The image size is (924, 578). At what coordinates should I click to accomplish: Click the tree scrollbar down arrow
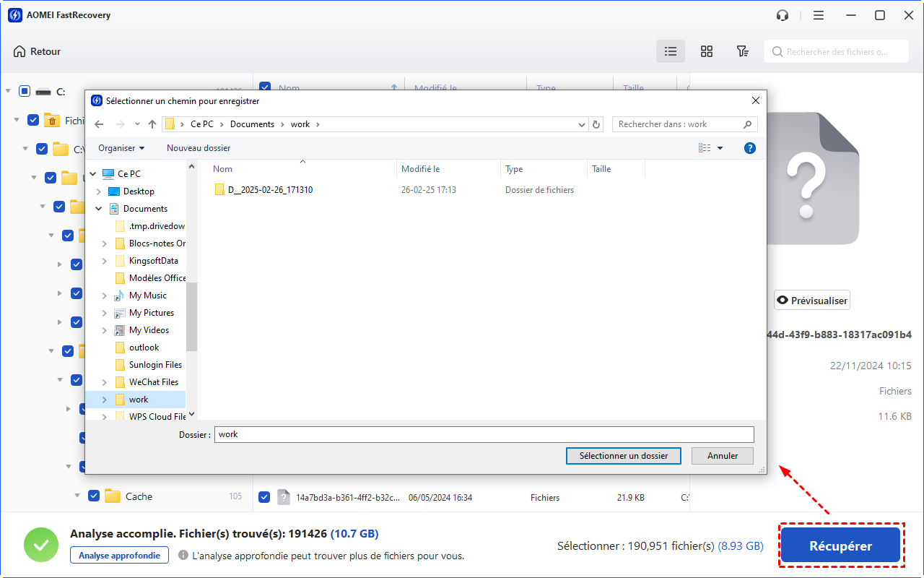click(191, 415)
